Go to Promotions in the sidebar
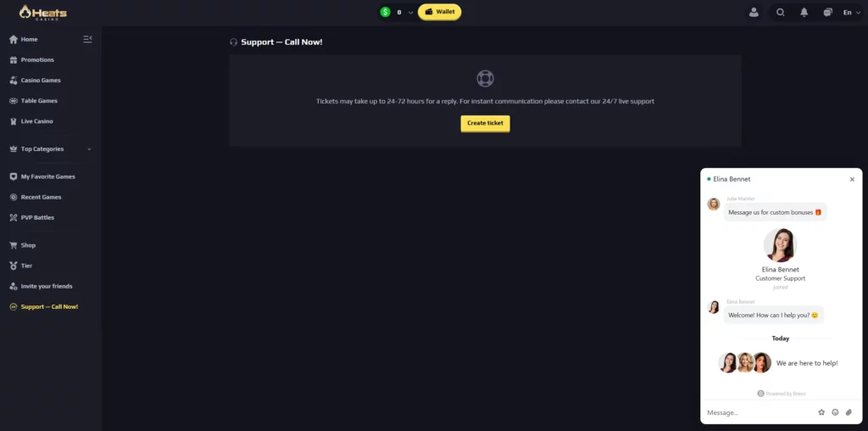 coord(37,60)
